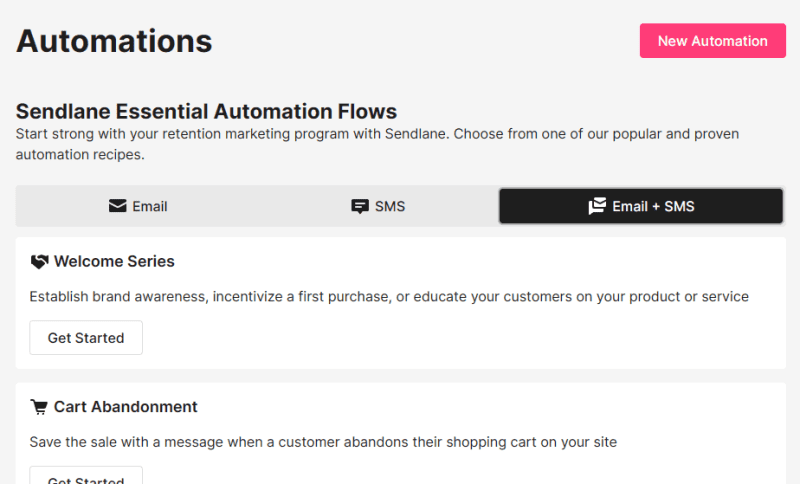
Task: Click the combined mail-chat icon on Email + SMS
Action: tap(597, 206)
